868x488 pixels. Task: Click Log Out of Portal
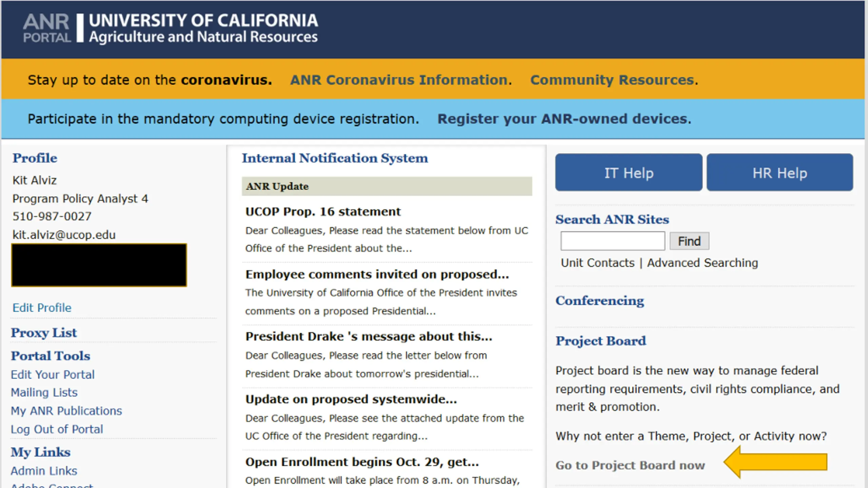(x=57, y=429)
